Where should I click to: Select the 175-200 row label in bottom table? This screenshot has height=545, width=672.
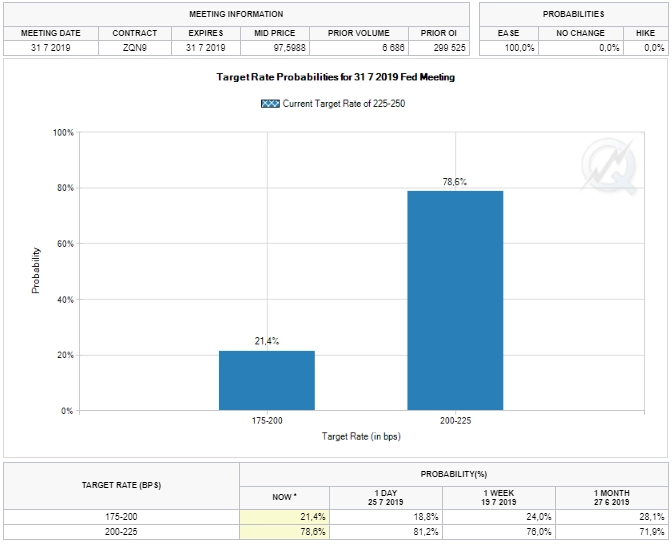(121, 517)
